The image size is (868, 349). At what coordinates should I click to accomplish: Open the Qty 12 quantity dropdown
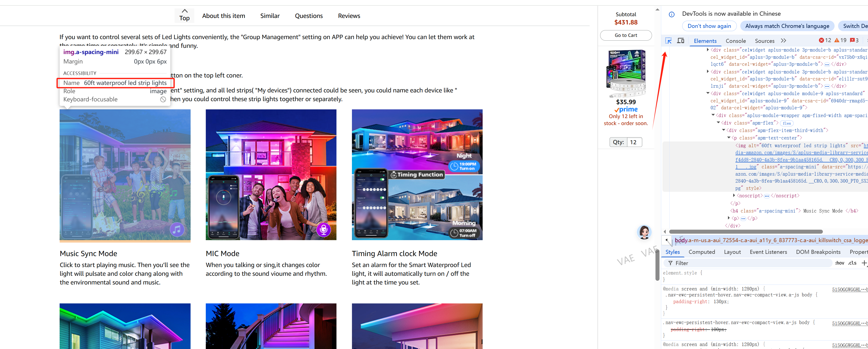626,142
